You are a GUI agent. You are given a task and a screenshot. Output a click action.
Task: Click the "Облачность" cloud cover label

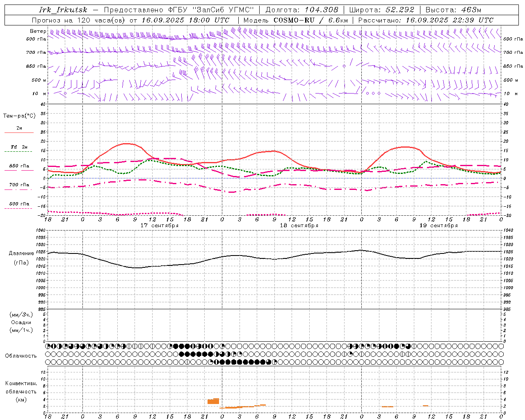pos(21,356)
